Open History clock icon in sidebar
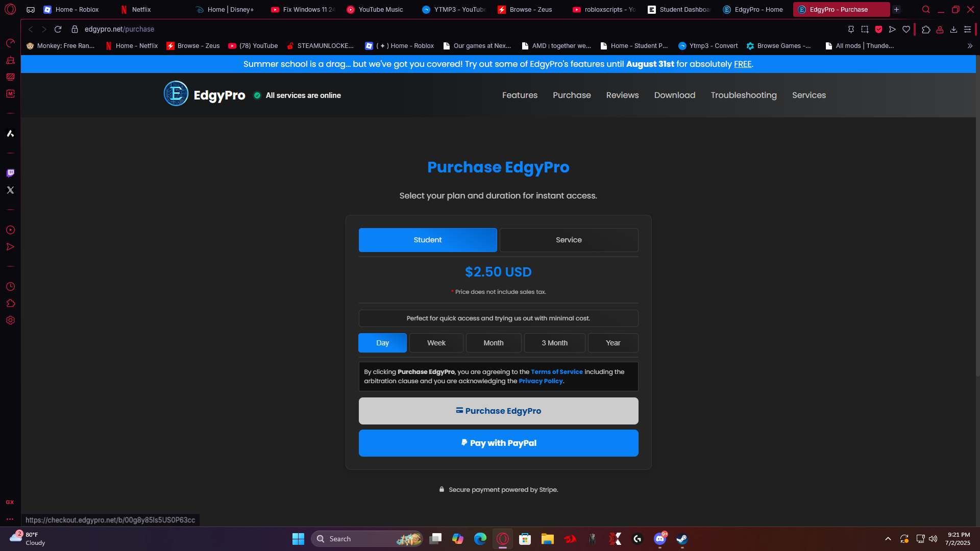 (x=10, y=286)
